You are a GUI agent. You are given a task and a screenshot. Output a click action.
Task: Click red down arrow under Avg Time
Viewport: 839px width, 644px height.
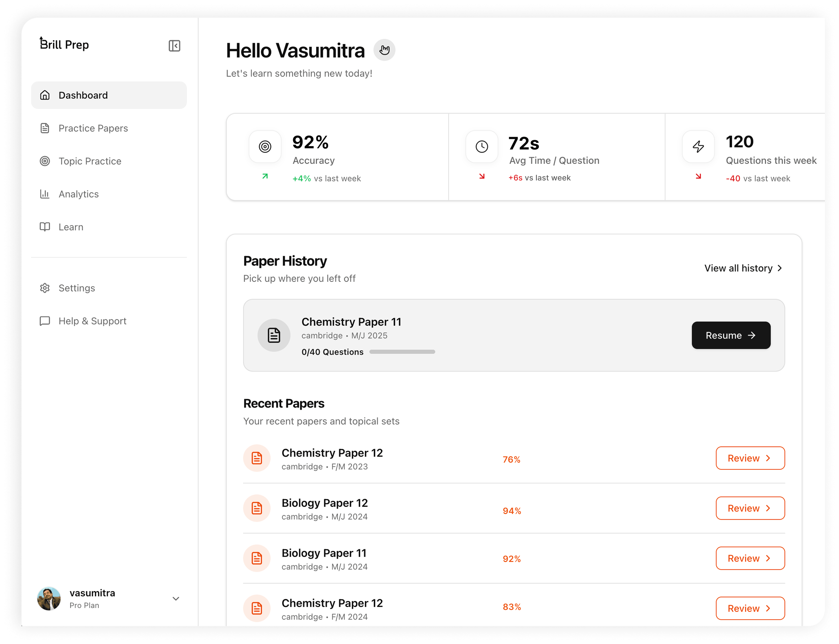(482, 176)
